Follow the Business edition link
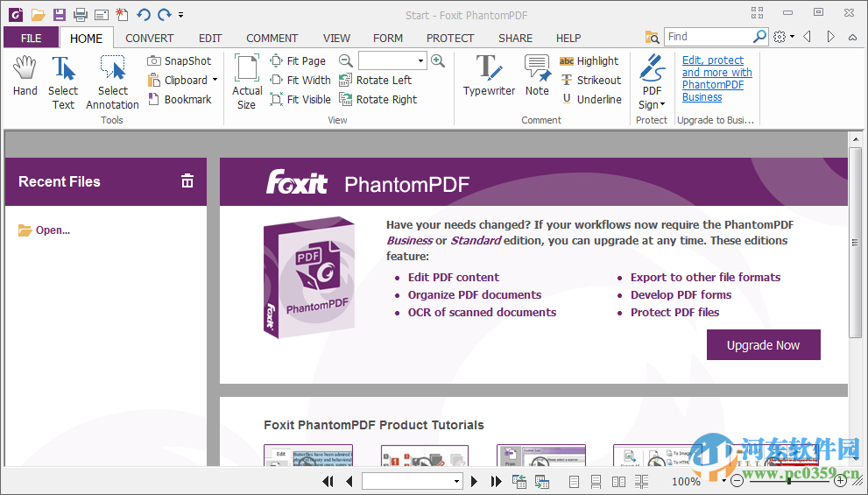 (410, 240)
